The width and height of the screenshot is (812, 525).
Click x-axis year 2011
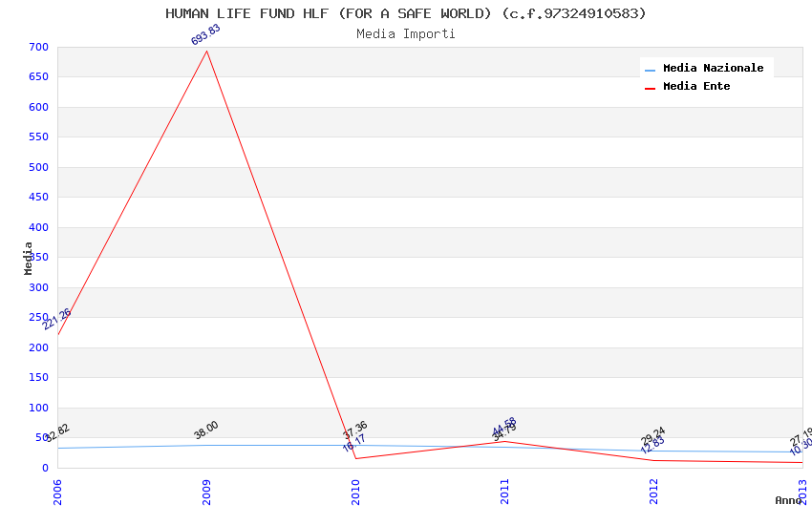(505, 492)
